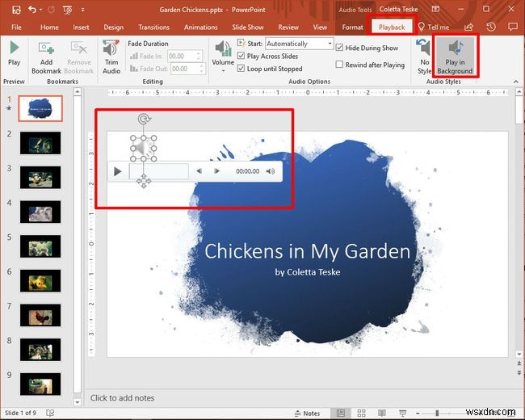The height and width of the screenshot is (420, 525).
Task: Open the Design tab
Action: (x=114, y=27)
